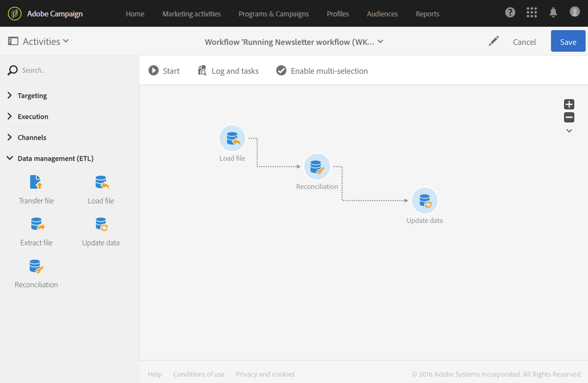
Task: Select Transfer file activity in palette
Action: pyautogui.click(x=36, y=190)
